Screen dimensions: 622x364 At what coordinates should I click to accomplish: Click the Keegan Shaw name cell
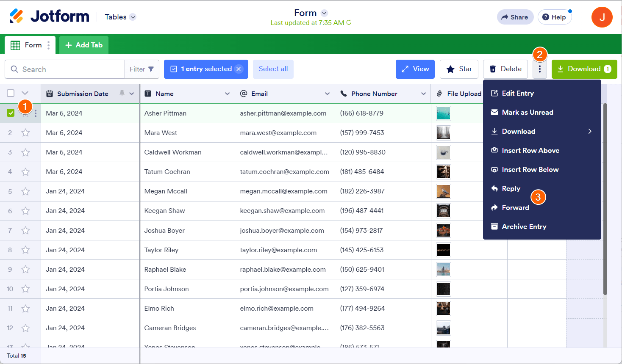pyautogui.click(x=187, y=211)
